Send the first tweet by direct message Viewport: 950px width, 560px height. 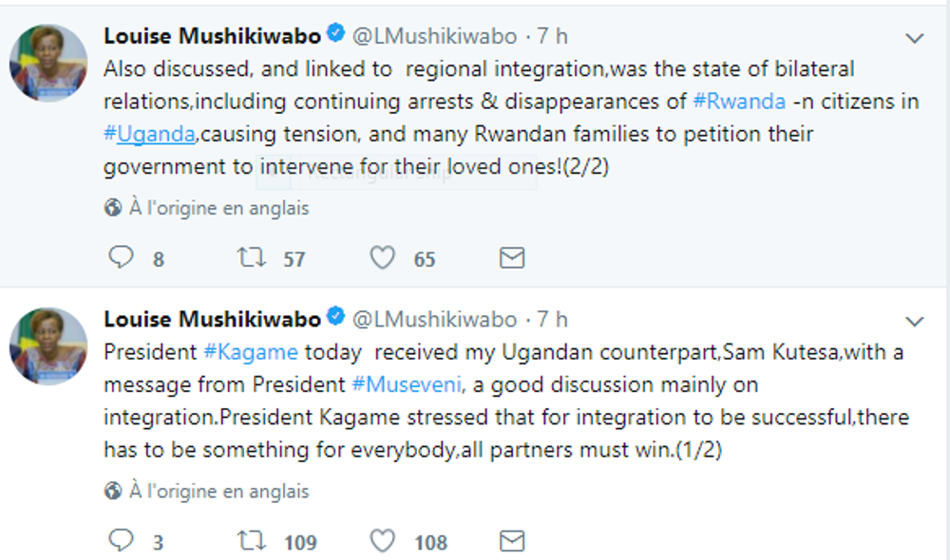(512, 257)
